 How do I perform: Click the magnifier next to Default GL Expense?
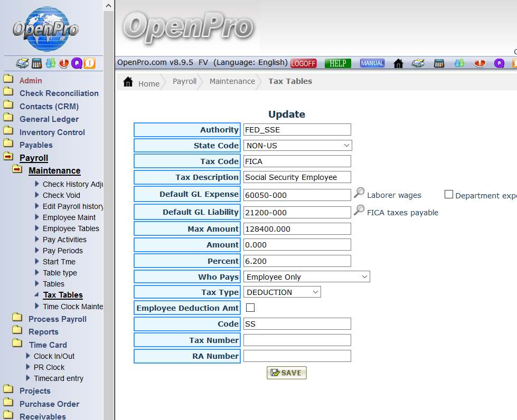click(359, 194)
